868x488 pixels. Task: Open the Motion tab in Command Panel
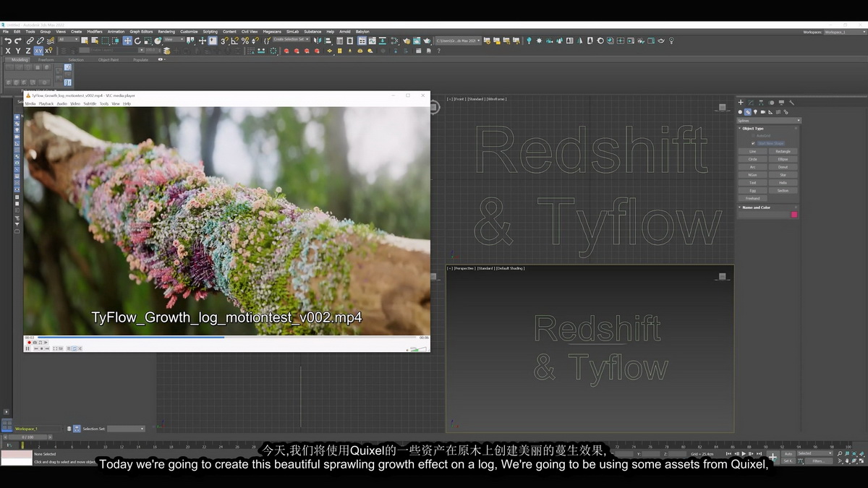(771, 103)
